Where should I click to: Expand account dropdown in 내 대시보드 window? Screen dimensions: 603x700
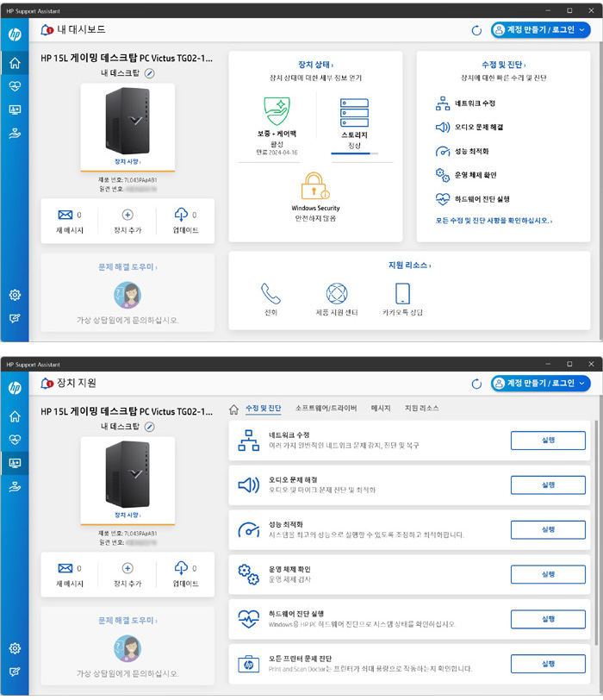[x=582, y=30]
